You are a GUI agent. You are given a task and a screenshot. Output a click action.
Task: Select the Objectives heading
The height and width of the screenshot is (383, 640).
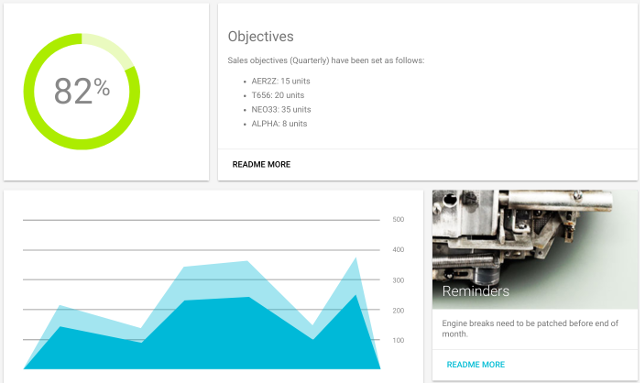point(260,36)
